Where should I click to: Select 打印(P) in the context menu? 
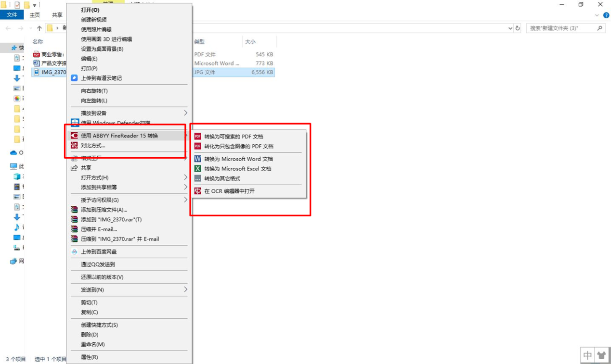pyautogui.click(x=89, y=68)
